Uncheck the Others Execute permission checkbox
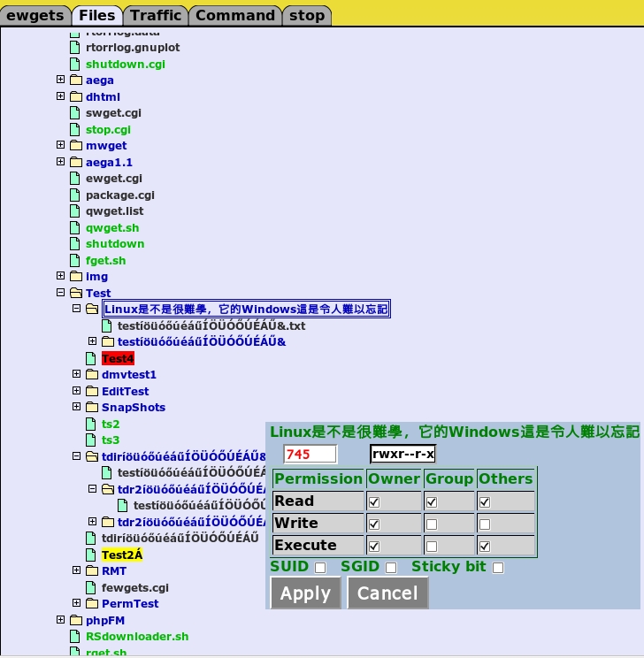 [x=485, y=546]
